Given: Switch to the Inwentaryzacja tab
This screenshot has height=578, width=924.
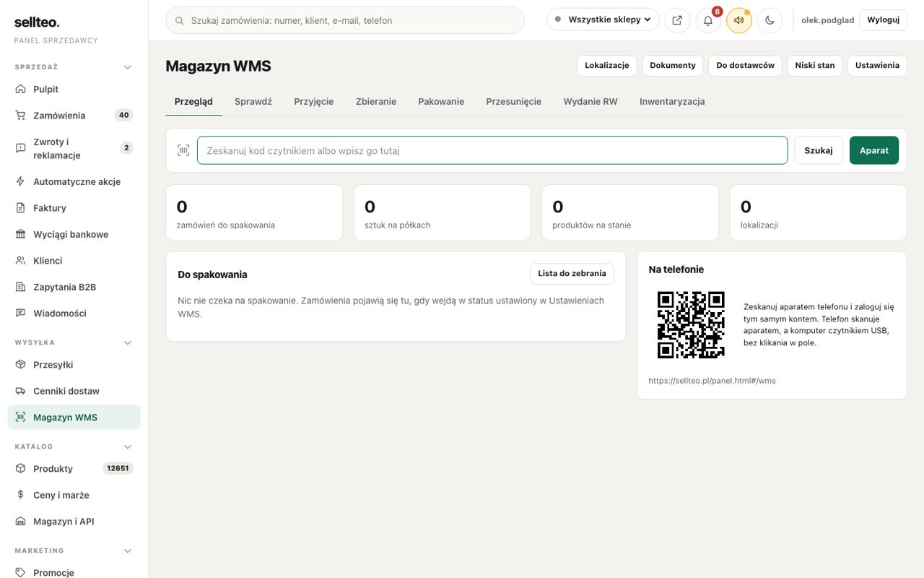Looking at the screenshot, I should click(672, 102).
